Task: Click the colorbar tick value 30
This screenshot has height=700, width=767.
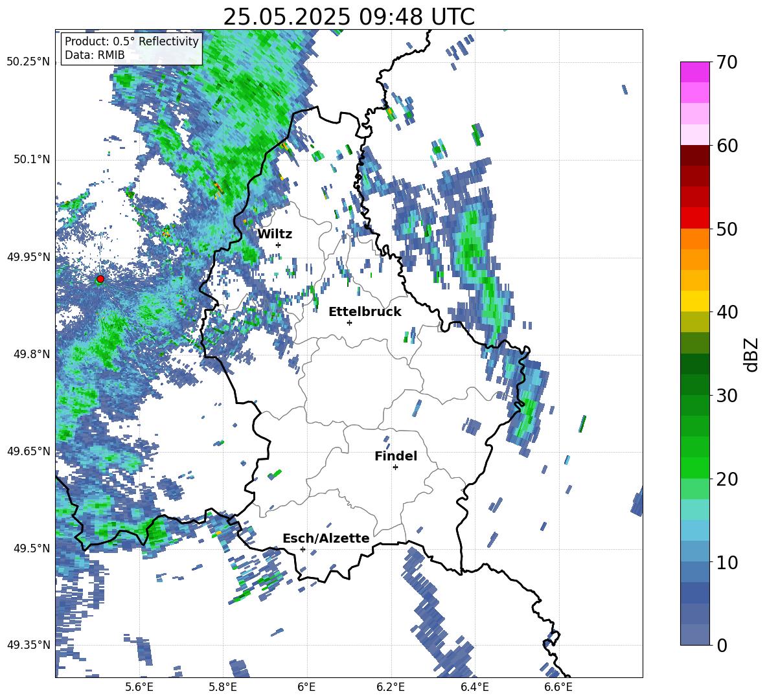Action: click(726, 396)
